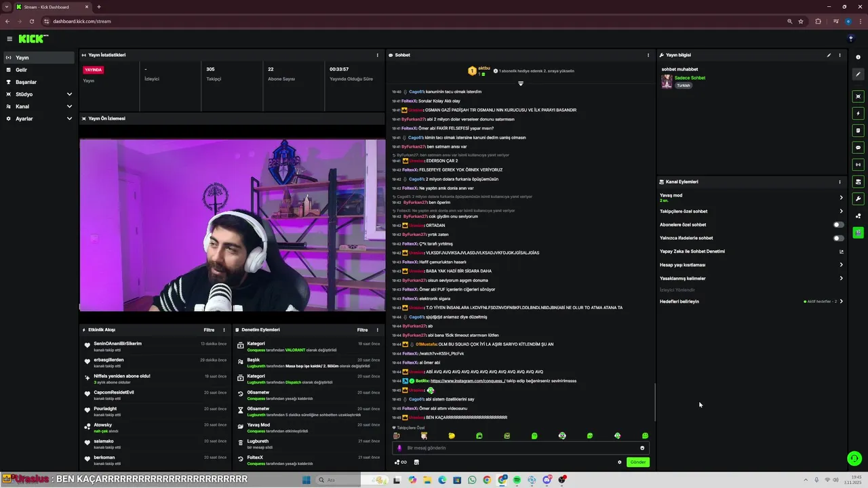This screenshot has width=868, height=488.
Task: Toggle Abonelere özel sohbet switch
Action: [839, 224]
